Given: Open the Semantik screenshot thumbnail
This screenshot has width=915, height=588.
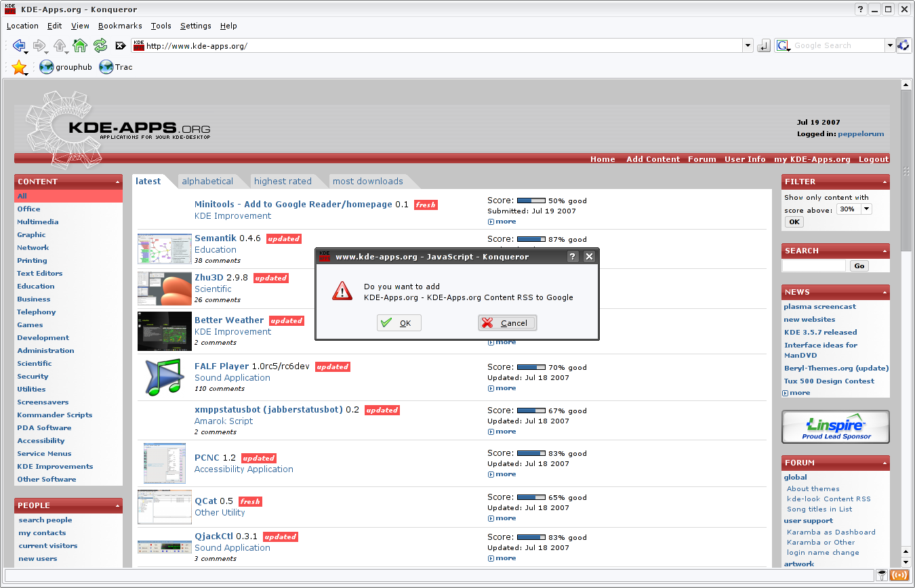Looking at the screenshot, I should pos(165,249).
